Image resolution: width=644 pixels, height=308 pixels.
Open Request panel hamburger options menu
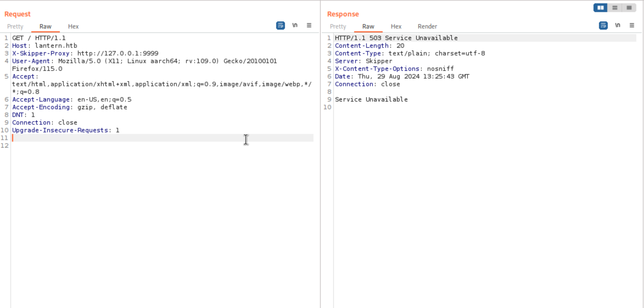(309, 26)
